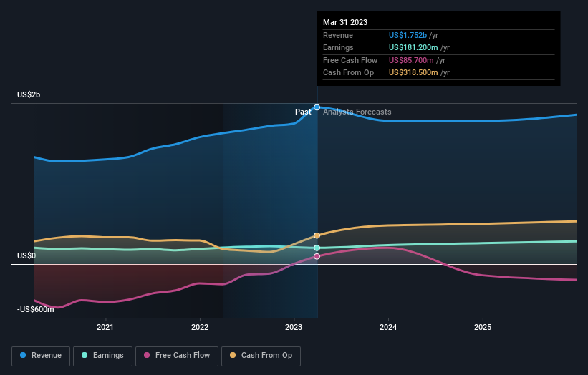Click the blue Revenue data point marker
The image size is (588, 375).
point(317,107)
